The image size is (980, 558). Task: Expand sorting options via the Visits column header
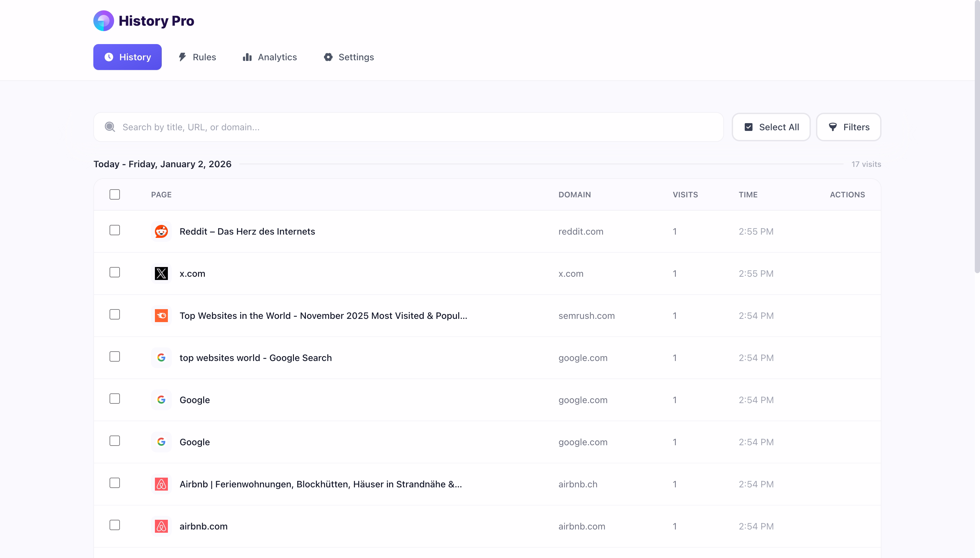tap(685, 194)
